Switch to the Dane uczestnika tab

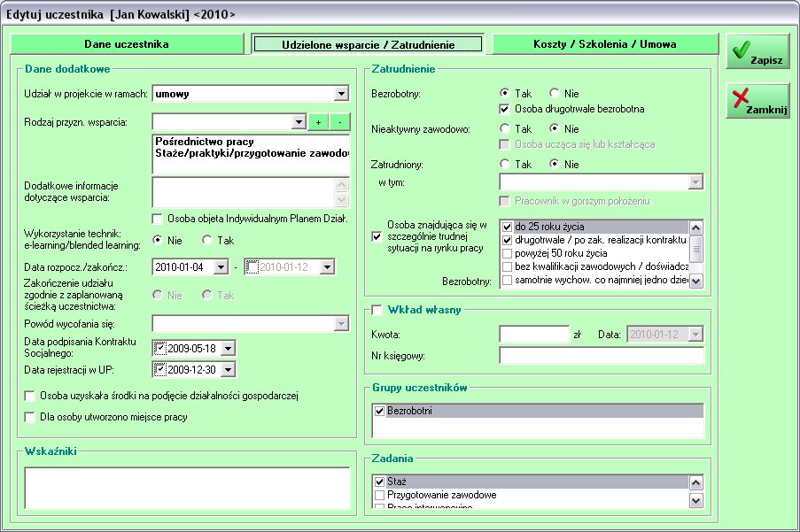[x=127, y=43]
